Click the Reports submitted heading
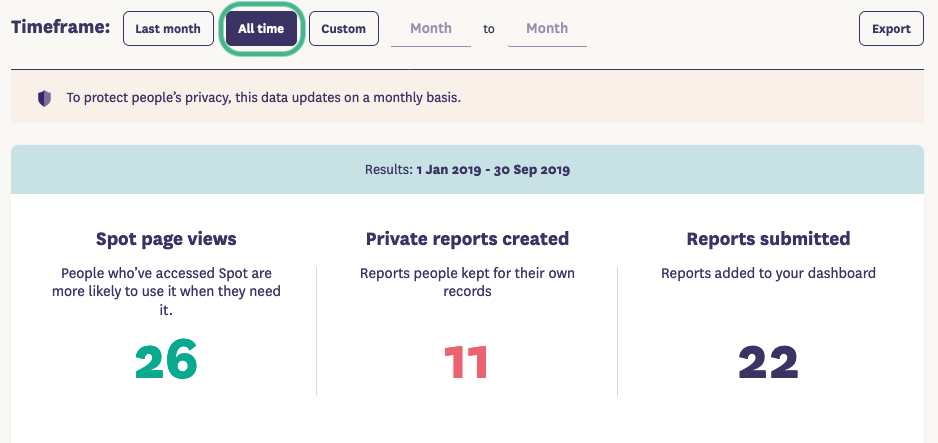The image size is (938, 443). pos(768,239)
